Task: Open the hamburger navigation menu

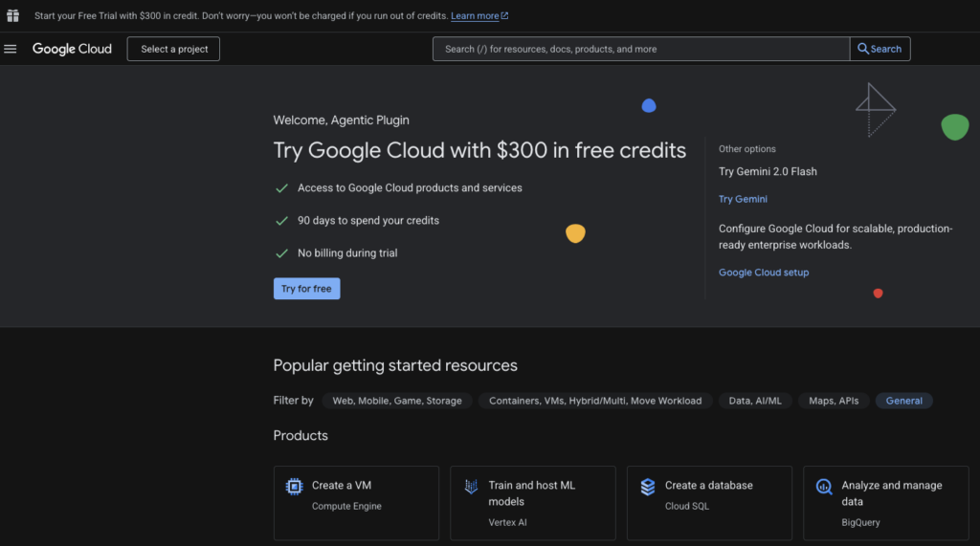Action: (x=10, y=49)
